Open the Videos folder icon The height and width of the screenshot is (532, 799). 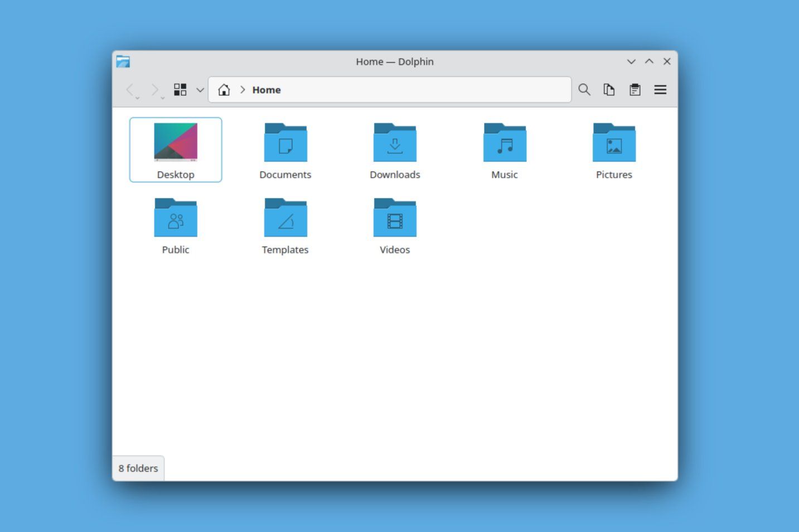click(x=395, y=217)
